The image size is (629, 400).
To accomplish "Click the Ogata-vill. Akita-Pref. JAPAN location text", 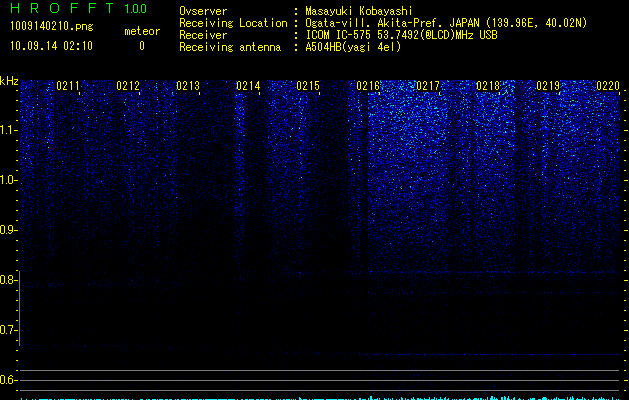I will pyautogui.click(x=446, y=23).
